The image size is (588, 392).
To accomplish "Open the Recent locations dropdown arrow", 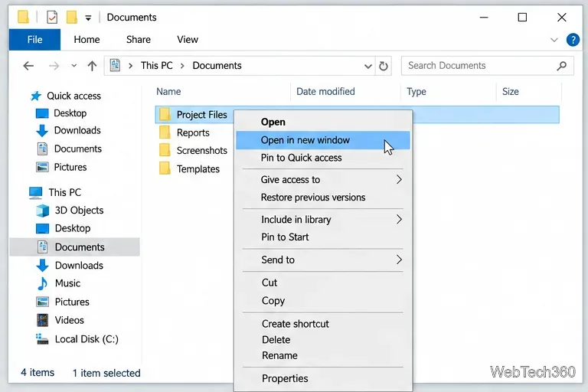I will [x=73, y=66].
